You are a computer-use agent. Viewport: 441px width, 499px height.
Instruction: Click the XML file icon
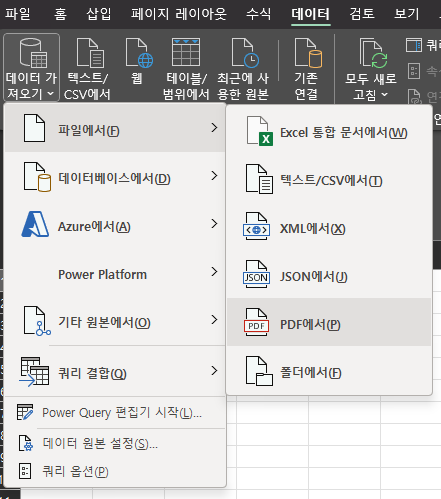[x=256, y=226]
